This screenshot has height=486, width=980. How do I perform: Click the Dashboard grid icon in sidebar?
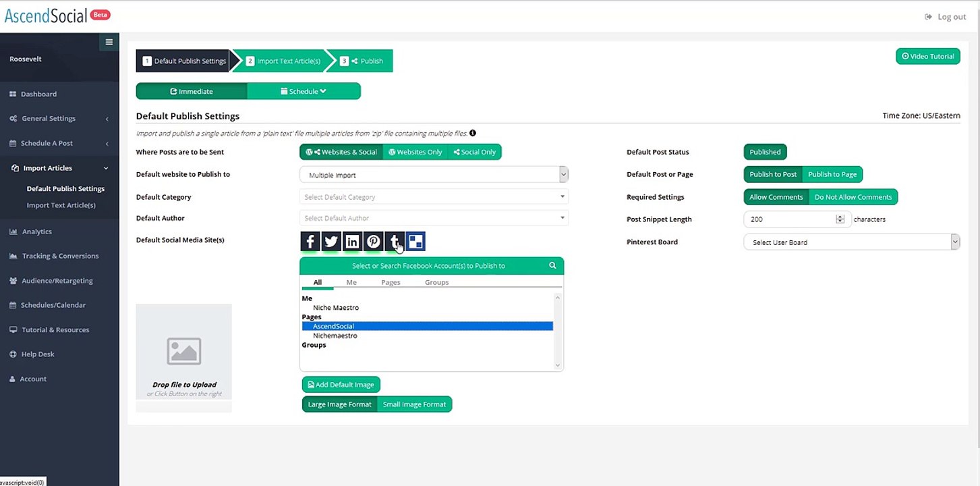click(x=13, y=94)
